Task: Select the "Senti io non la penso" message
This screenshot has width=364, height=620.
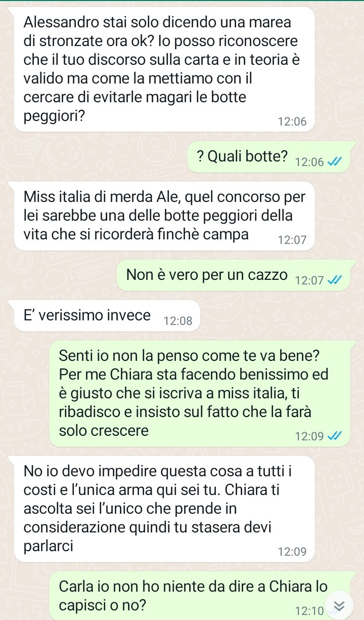Action: (x=200, y=394)
